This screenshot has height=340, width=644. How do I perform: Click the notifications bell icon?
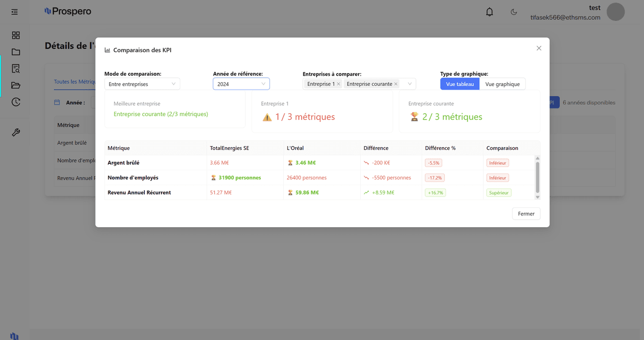tap(489, 11)
